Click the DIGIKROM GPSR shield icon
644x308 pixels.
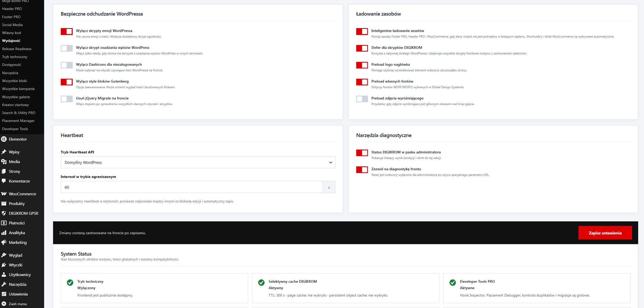click(x=4, y=213)
